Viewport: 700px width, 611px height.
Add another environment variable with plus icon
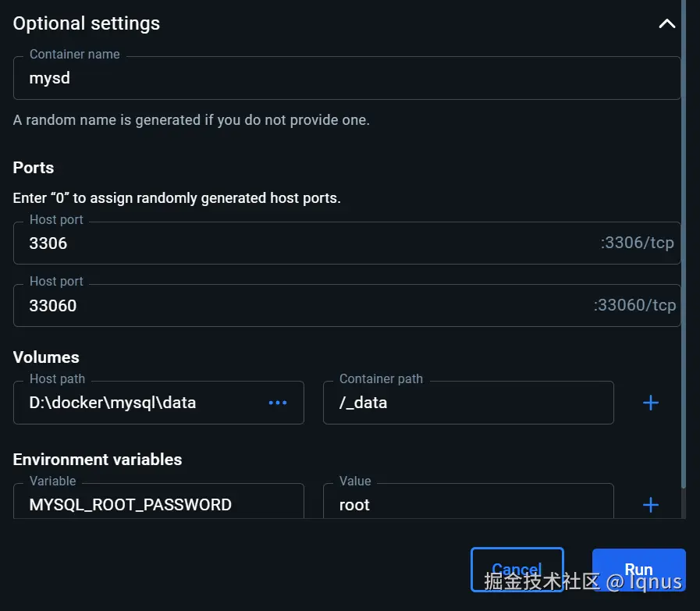click(x=650, y=505)
